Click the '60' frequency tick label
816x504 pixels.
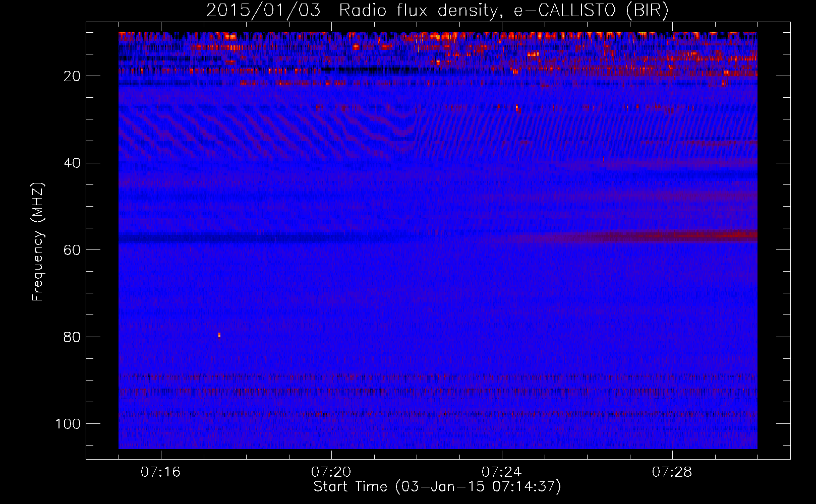coord(73,250)
